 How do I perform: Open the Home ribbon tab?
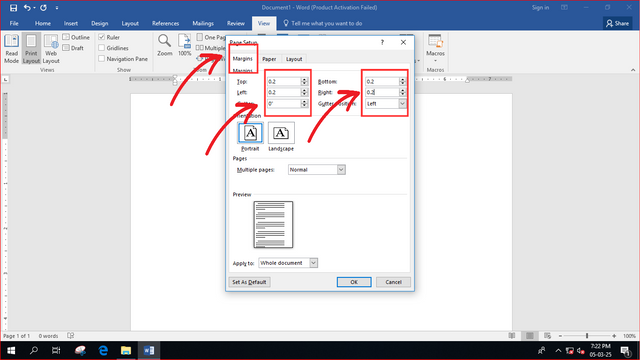43,23
